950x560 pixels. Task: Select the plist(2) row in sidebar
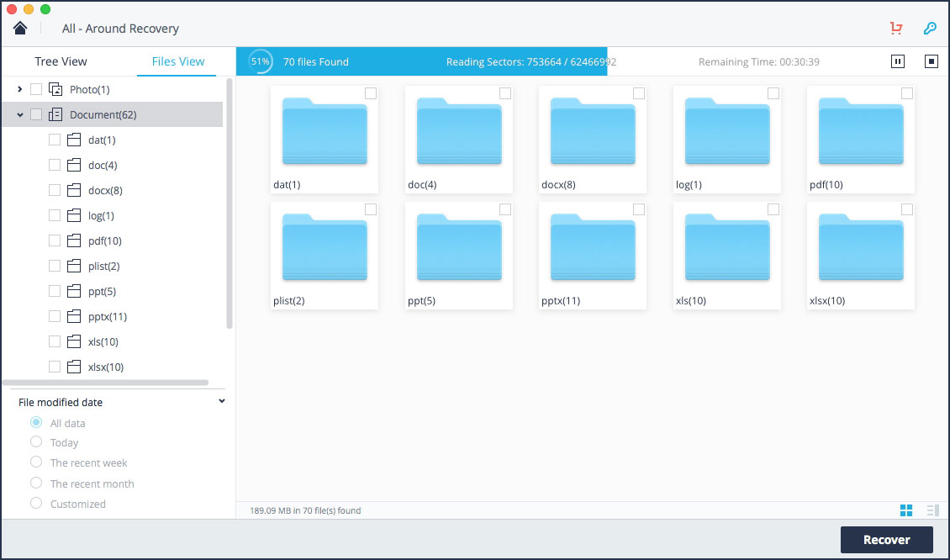(x=113, y=266)
